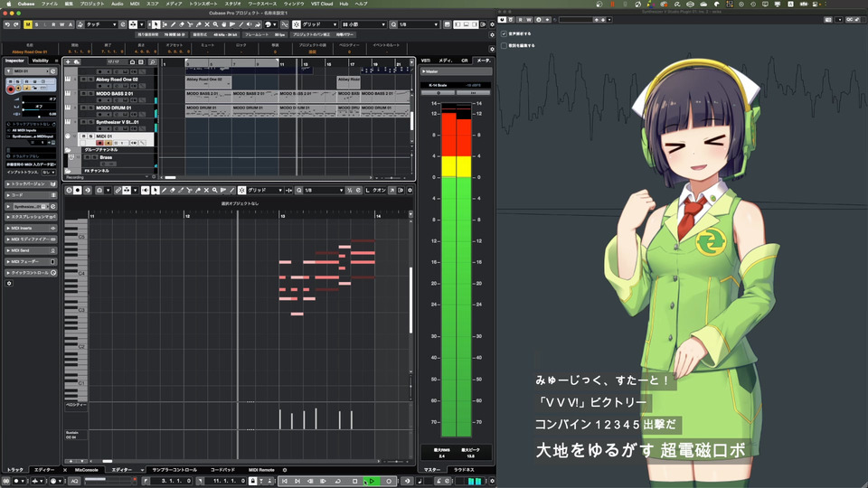The width and height of the screenshot is (868, 488).
Task: Switch to the ラウドネス tab
Action: click(464, 470)
